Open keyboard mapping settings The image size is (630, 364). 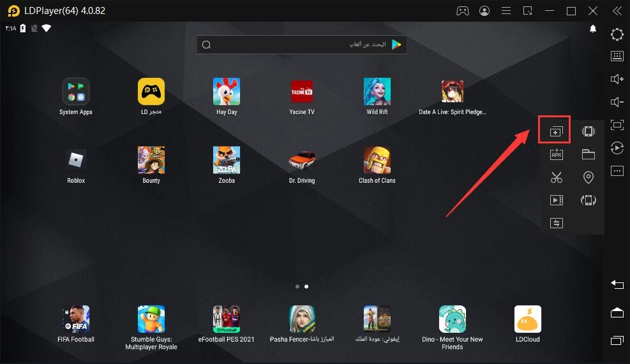pyautogui.click(x=617, y=56)
